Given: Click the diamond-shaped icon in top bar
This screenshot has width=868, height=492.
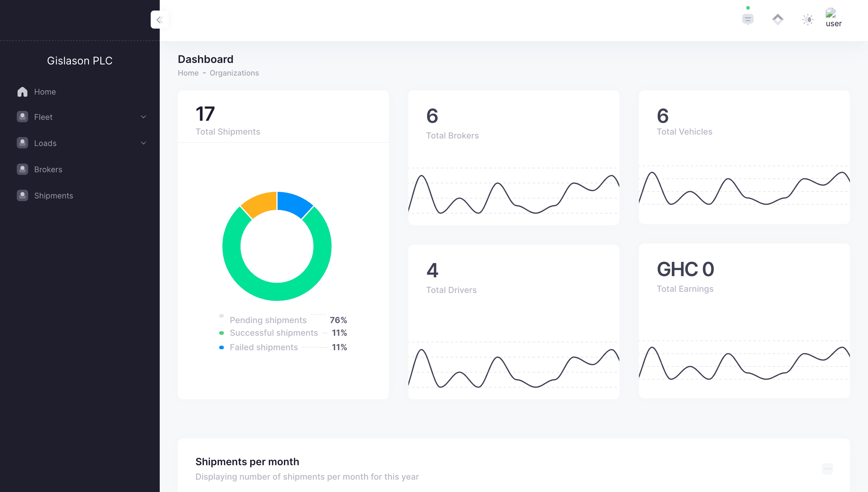Looking at the screenshot, I should (778, 19).
